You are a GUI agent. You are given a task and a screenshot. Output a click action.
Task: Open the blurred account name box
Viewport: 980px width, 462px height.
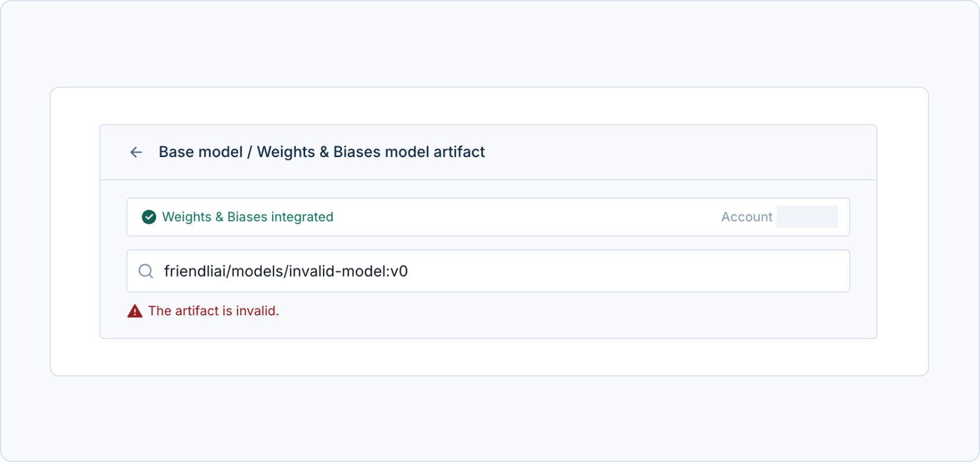807,217
